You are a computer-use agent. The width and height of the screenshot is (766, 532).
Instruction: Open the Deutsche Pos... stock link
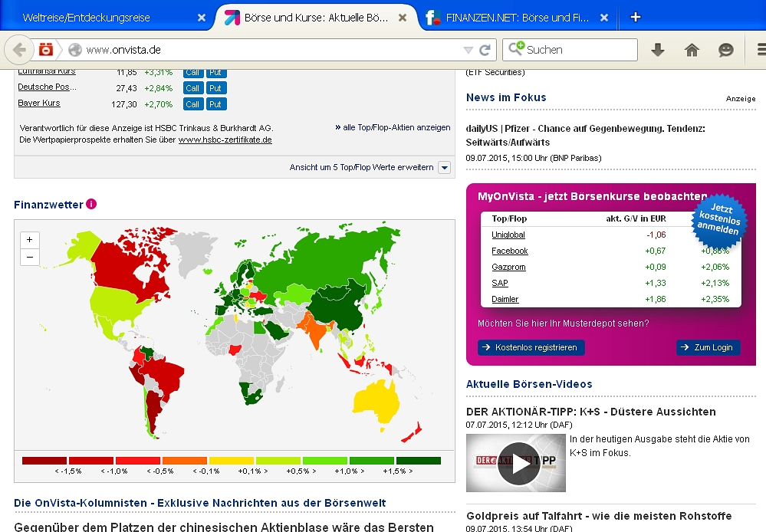[47, 87]
